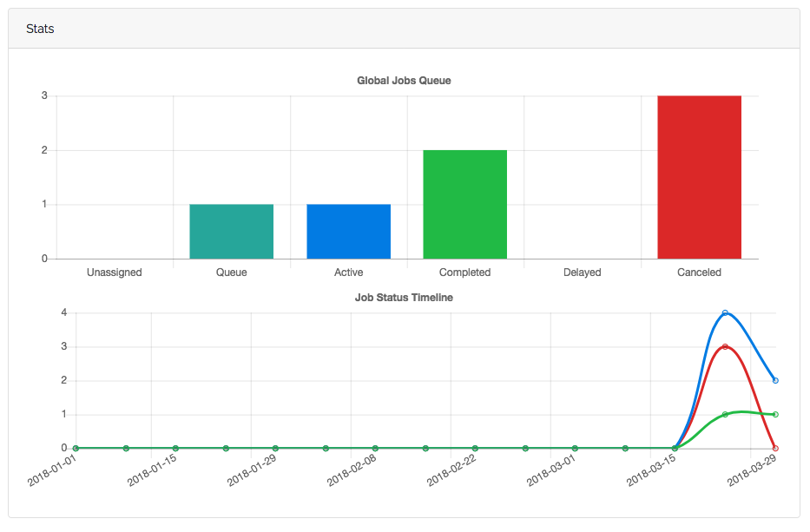Click the green line end point at 1
This screenshot has width=810, height=532.
pyautogui.click(x=775, y=414)
